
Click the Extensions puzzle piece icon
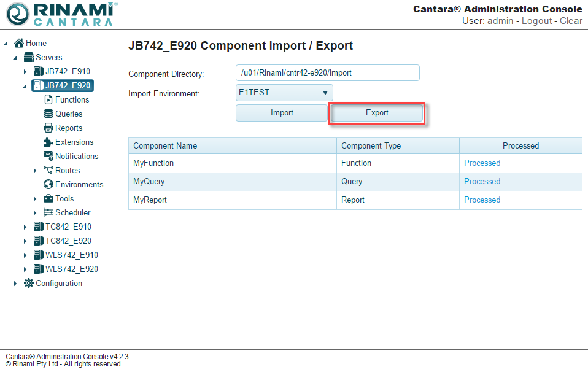pos(48,142)
